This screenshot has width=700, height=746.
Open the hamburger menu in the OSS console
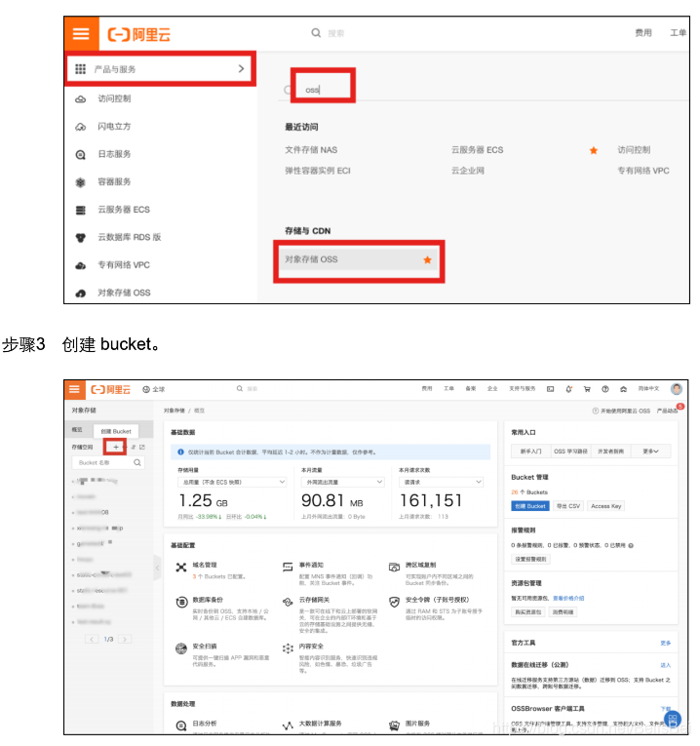(75, 389)
